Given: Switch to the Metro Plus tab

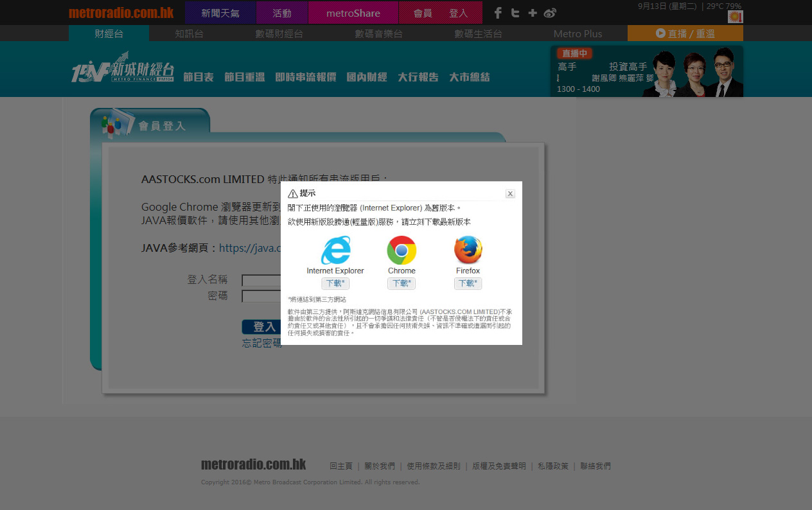Looking at the screenshot, I should coord(578,33).
